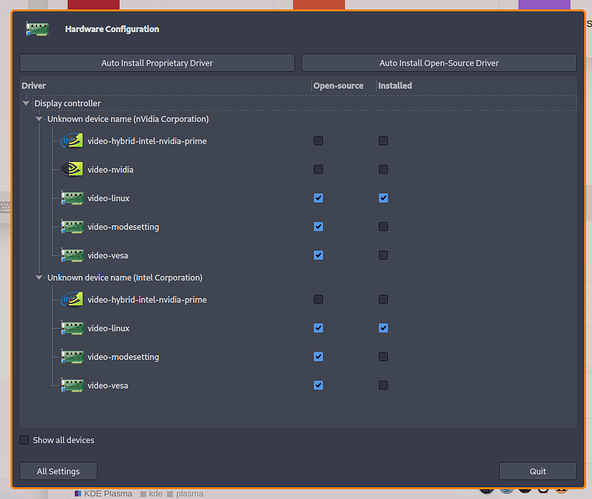Click video-linux card icon under Intel Corporation
The width and height of the screenshot is (592, 499).
click(72, 328)
